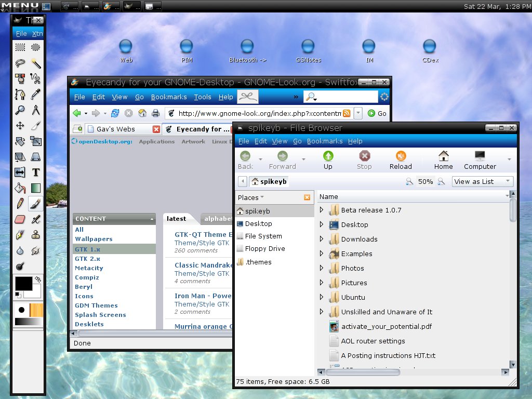Click the RSS feed icon in address bar
Viewport: 532px width, 399px height.
(x=347, y=113)
